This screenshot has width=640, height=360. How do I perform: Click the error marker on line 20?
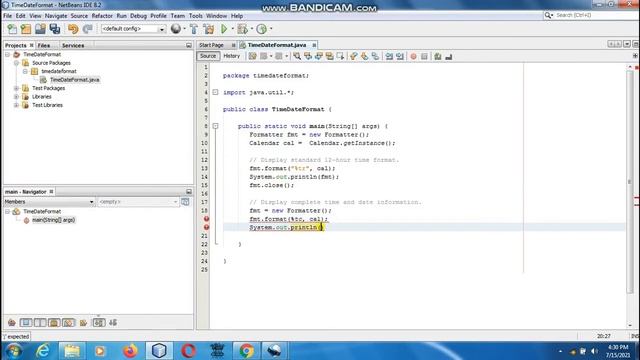(x=207, y=227)
